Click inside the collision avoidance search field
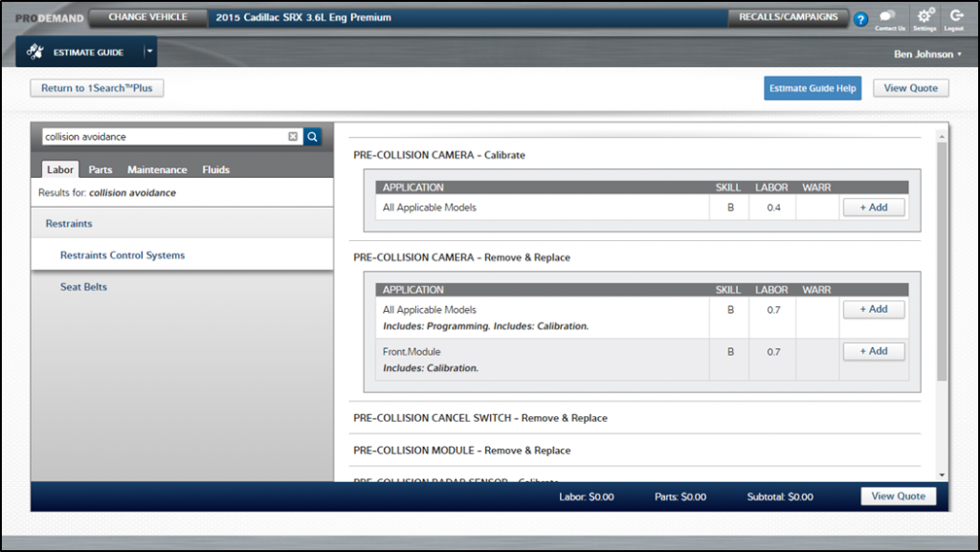 pyautogui.click(x=163, y=137)
